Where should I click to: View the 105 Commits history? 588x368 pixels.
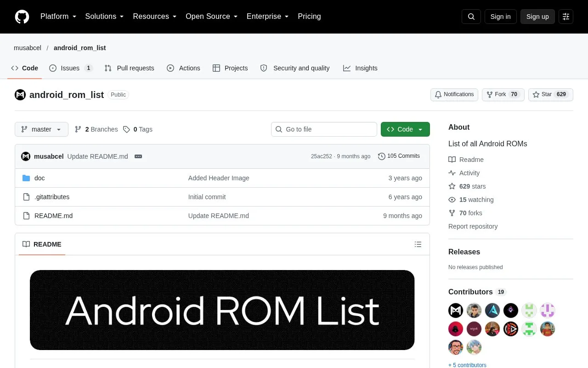pyautogui.click(x=399, y=156)
